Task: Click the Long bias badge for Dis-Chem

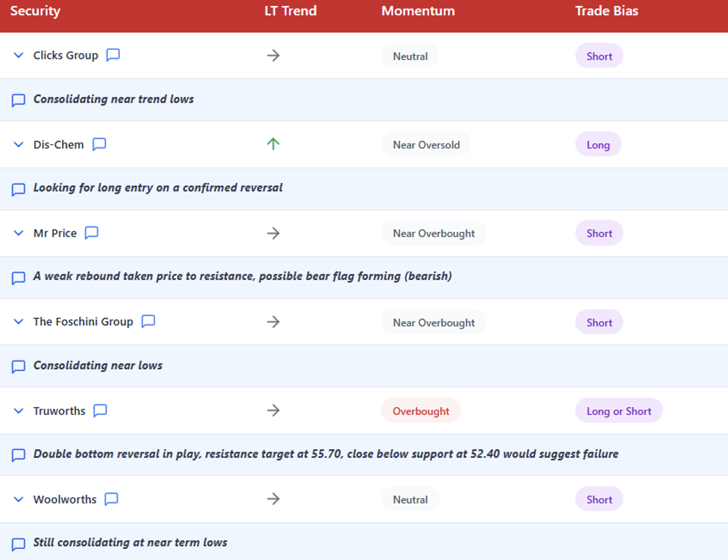Action: [598, 145]
